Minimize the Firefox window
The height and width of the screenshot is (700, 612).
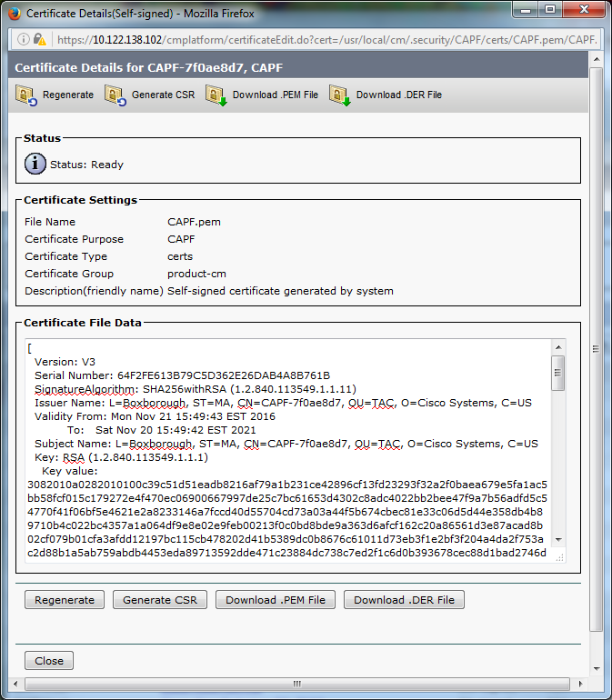tap(526, 9)
